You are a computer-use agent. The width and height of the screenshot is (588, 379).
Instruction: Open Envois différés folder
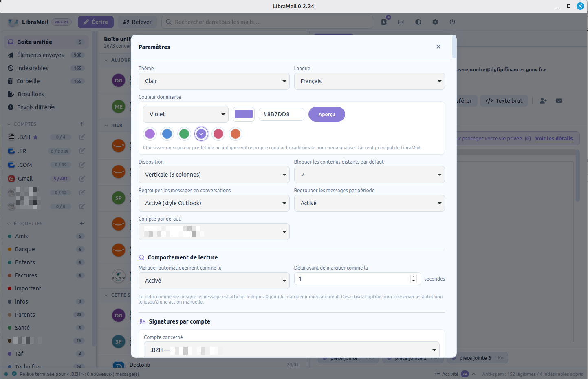[x=46, y=107]
